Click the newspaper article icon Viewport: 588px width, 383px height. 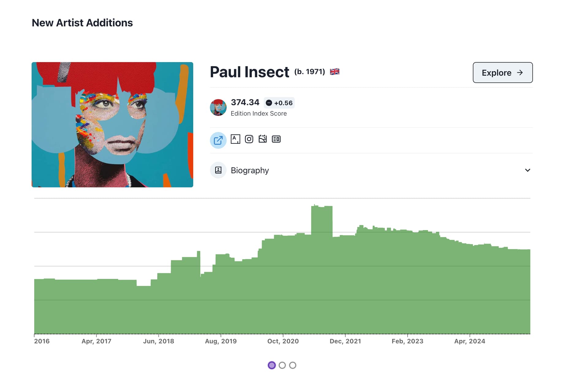coord(276,139)
